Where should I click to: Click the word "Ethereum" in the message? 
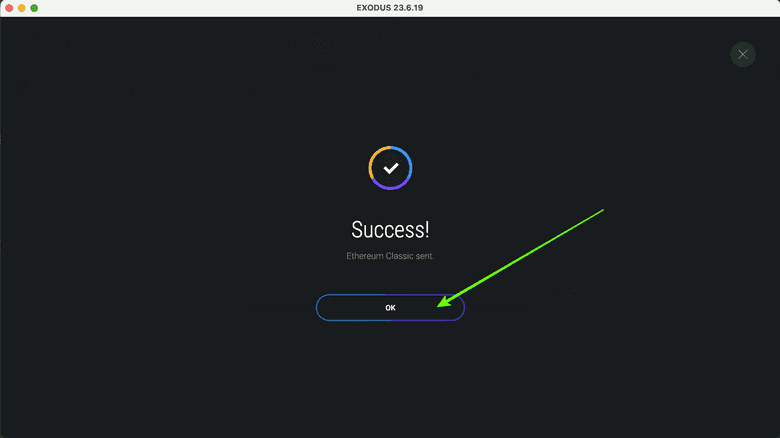coord(362,256)
